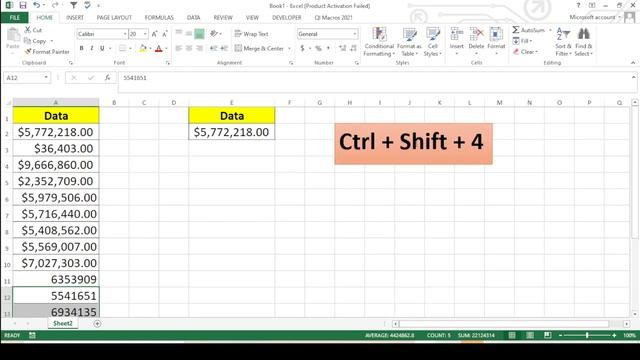
Task: Open Format as Table gallery
Action: pyautogui.click(x=409, y=42)
